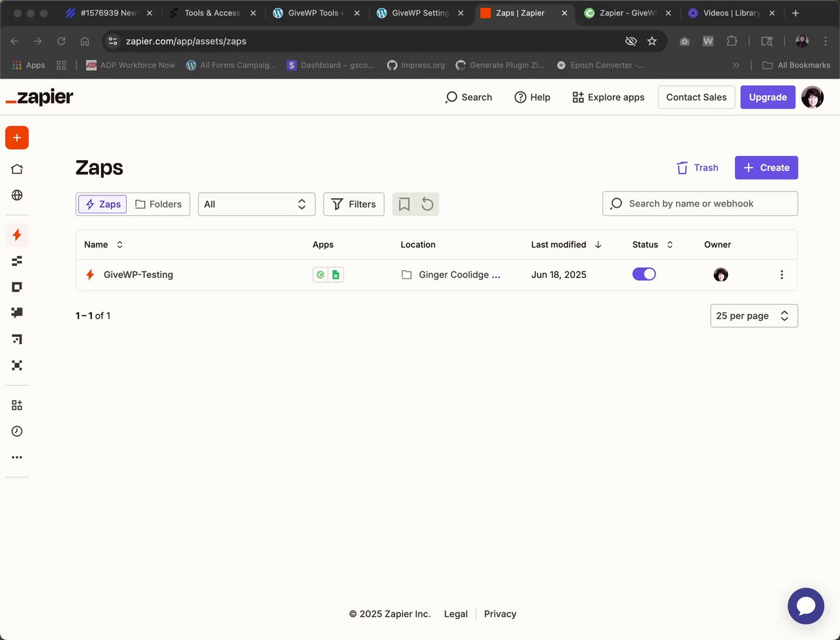
Task: Open the Interfaces square icon in sidebar
Action: tap(17, 287)
